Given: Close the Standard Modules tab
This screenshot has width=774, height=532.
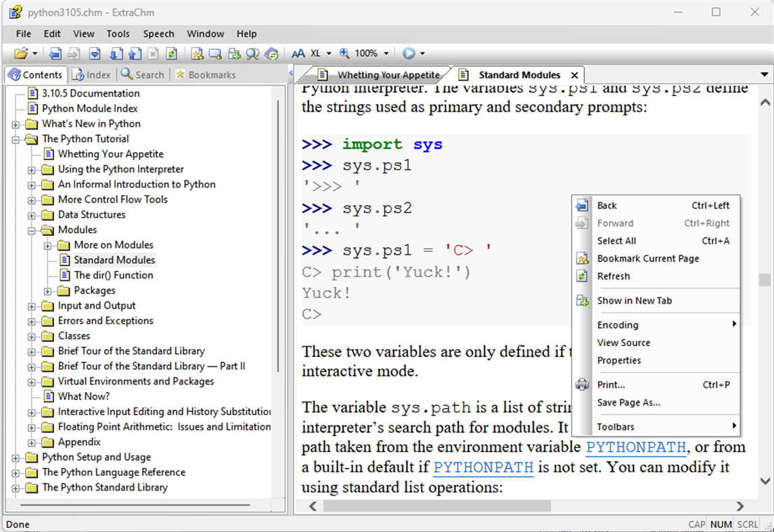Looking at the screenshot, I should pyautogui.click(x=574, y=75).
